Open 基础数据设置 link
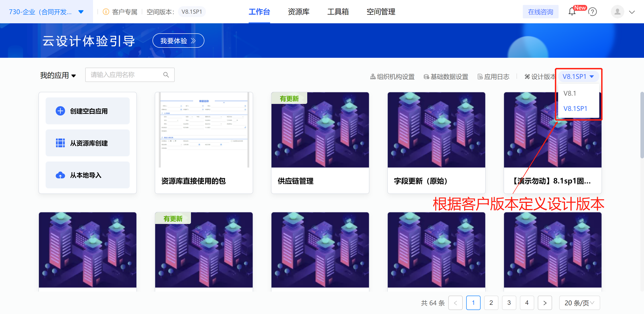Screen dimensions: 644x314 (x=446, y=77)
